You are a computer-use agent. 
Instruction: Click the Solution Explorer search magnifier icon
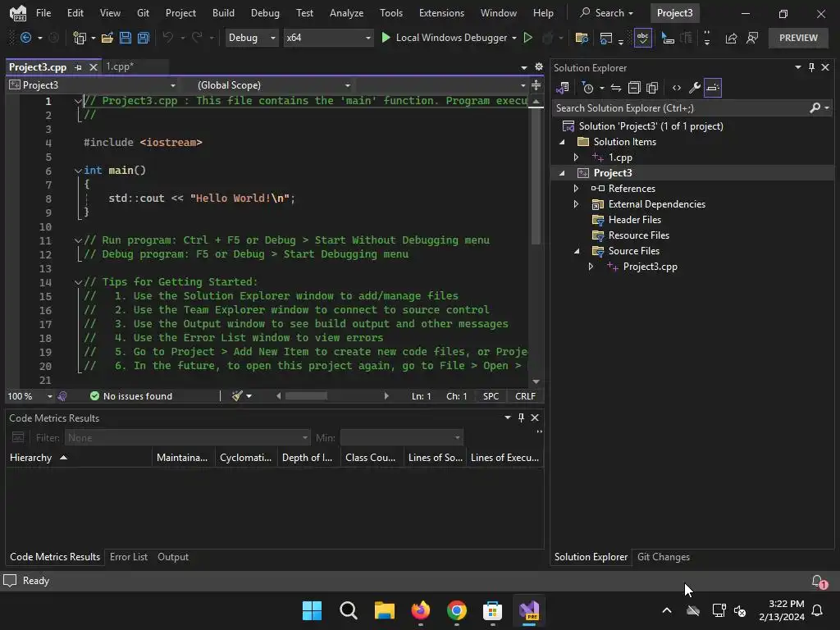point(815,107)
